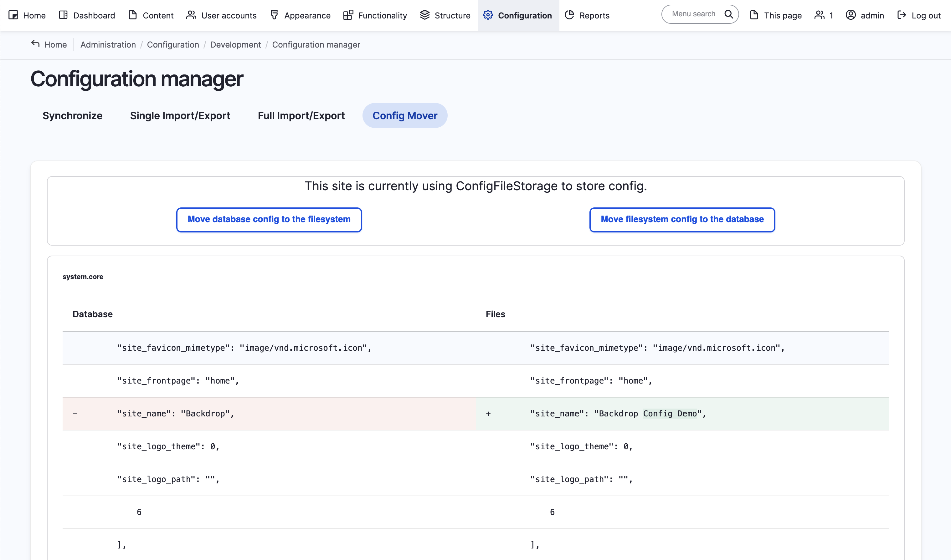Click the Home icon in admin bar
The image size is (951, 560).
(x=13, y=15)
